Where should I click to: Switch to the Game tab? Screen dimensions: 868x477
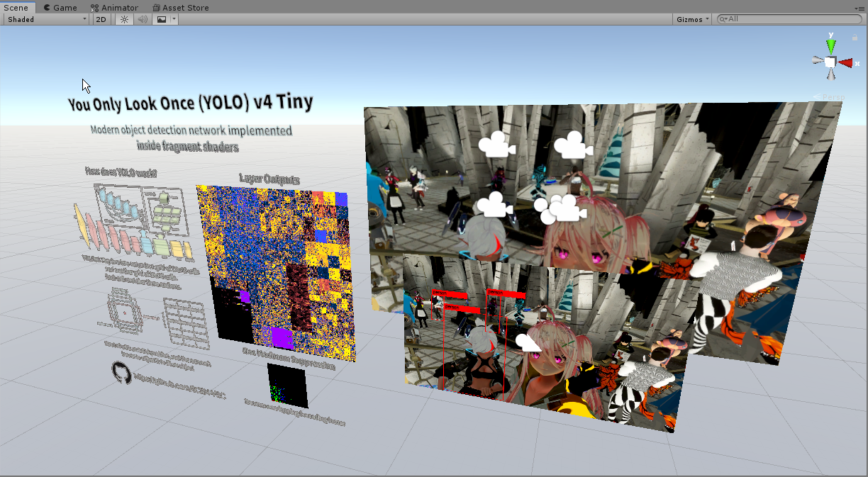click(60, 7)
